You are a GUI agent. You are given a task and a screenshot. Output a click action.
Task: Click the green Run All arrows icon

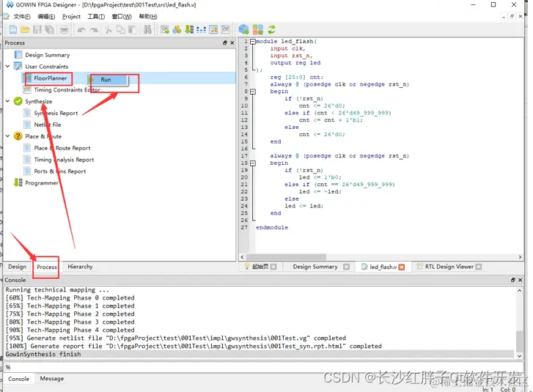click(x=271, y=29)
